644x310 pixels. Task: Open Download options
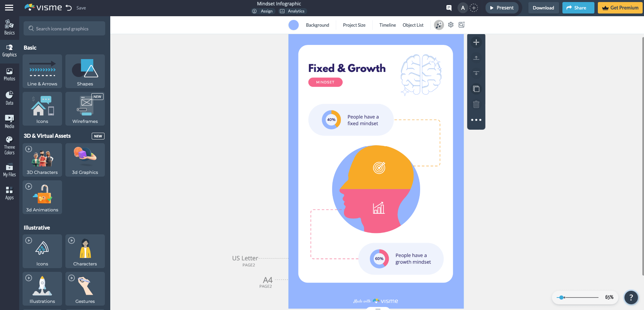click(x=543, y=7)
